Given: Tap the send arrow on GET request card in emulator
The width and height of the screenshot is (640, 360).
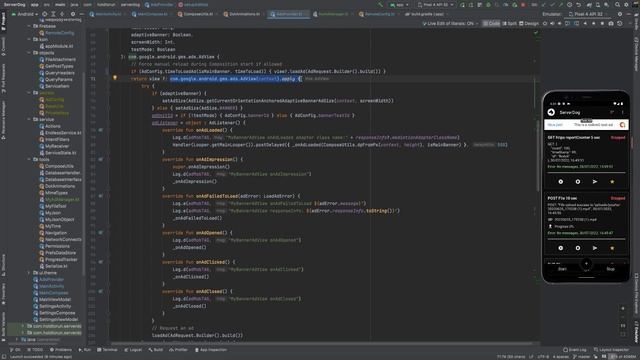Looking at the screenshot, I should pos(595,182).
